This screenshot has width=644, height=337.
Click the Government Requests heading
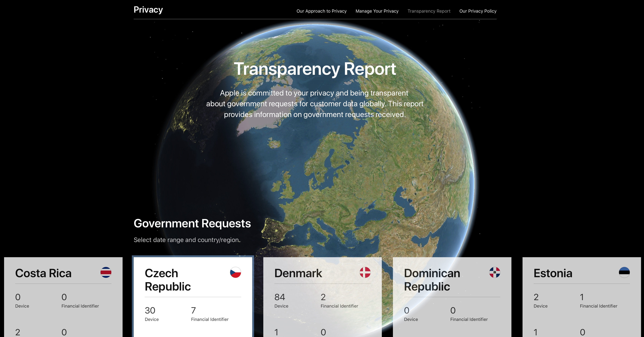192,223
